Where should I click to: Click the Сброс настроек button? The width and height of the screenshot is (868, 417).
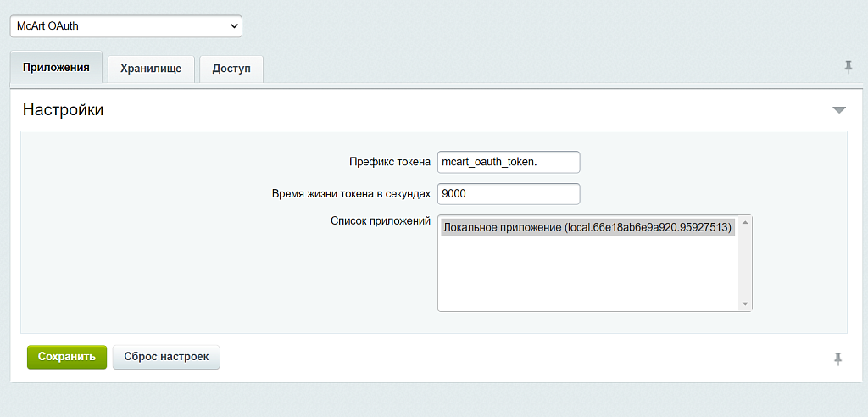tap(166, 357)
